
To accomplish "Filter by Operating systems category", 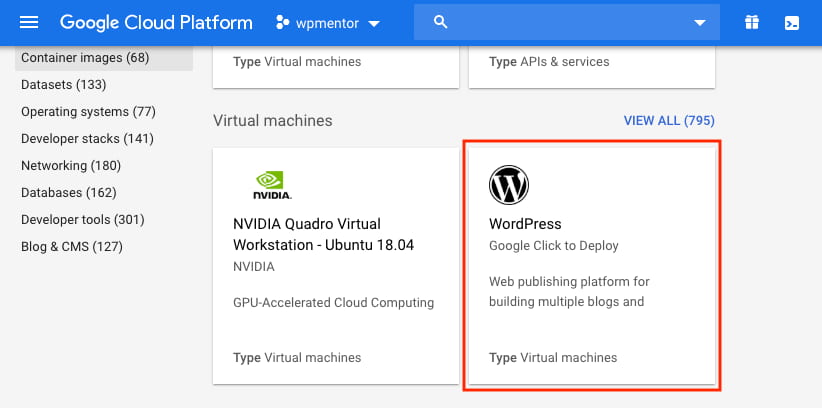I will [88, 112].
